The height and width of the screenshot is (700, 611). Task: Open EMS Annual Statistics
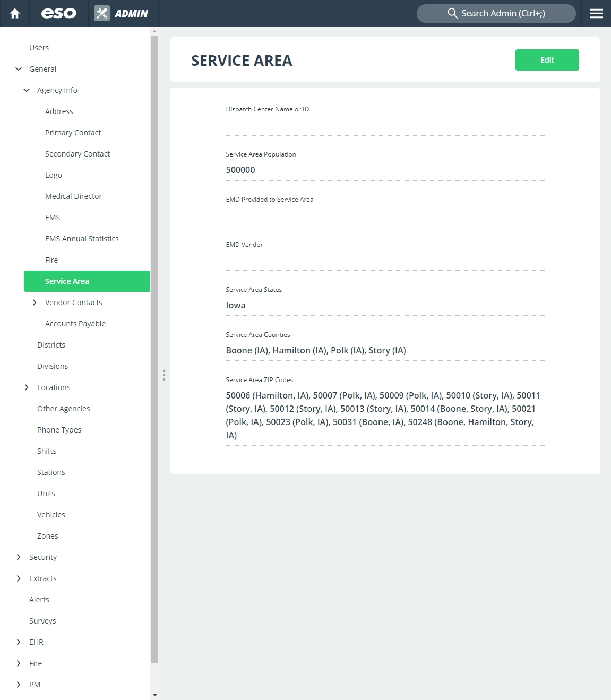[82, 238]
